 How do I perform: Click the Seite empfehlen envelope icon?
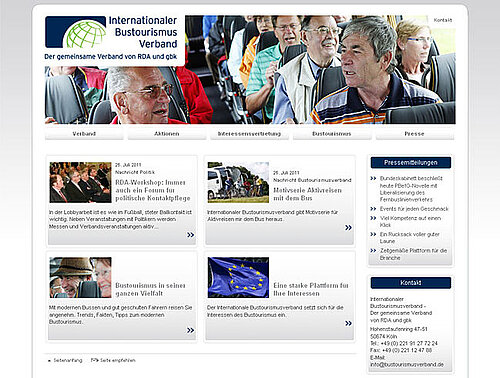tap(95, 360)
